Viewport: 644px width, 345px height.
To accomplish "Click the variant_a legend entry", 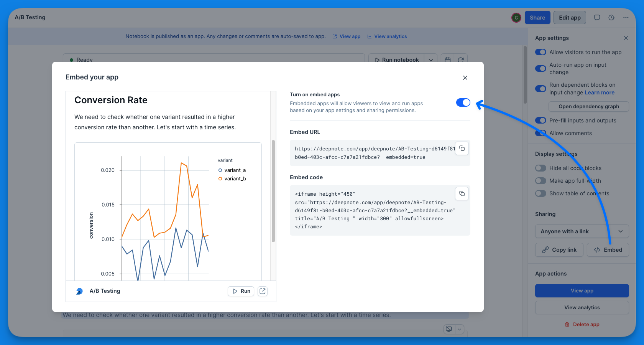I will click(x=232, y=170).
